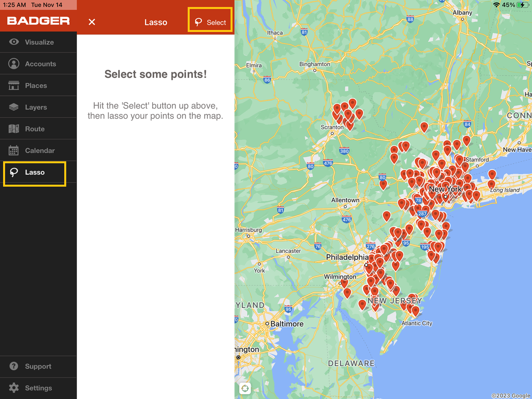Viewport: 532px width, 399px height.
Task: Tap the Select lasso button
Action: pyautogui.click(x=210, y=22)
